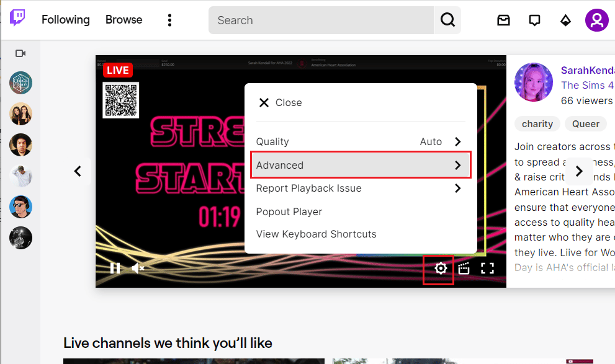Open sidebar channel showing two women
This screenshot has width=615, height=364.
[20, 113]
